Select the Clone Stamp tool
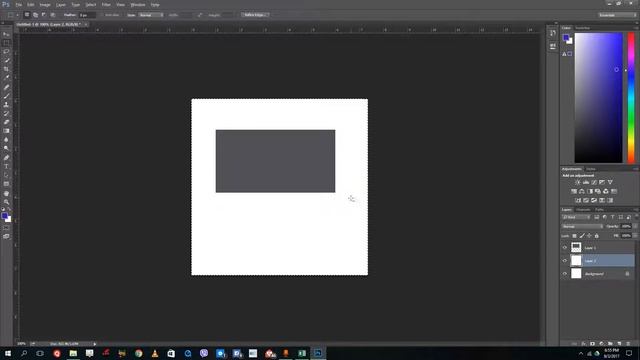 [6, 104]
